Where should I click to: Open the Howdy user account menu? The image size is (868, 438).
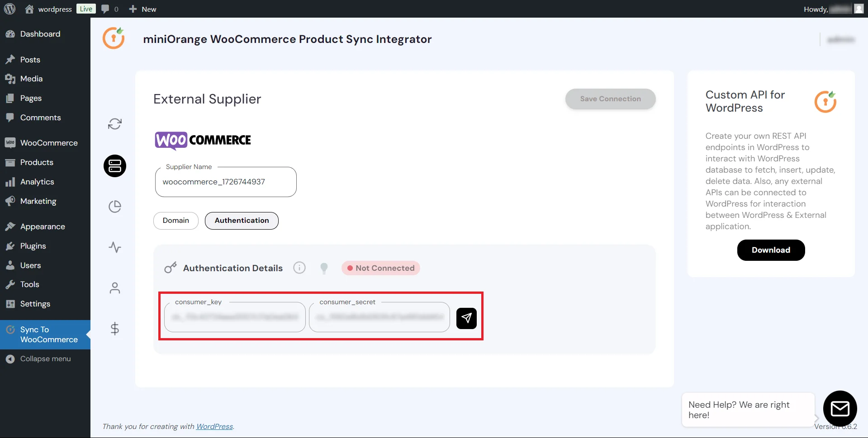833,9
